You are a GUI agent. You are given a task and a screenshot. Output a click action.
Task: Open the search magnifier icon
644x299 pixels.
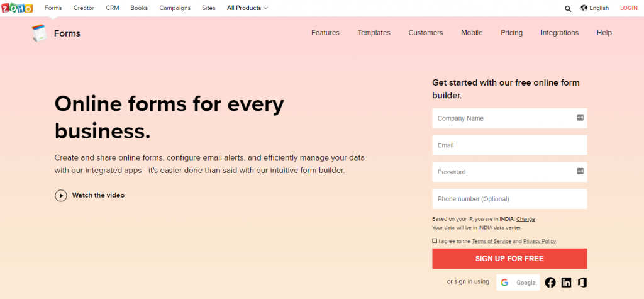click(568, 8)
